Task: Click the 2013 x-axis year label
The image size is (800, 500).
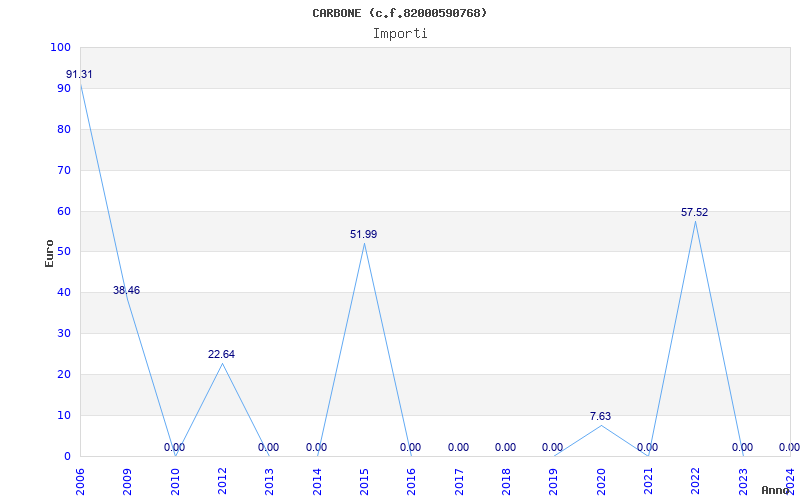Action: [269, 482]
